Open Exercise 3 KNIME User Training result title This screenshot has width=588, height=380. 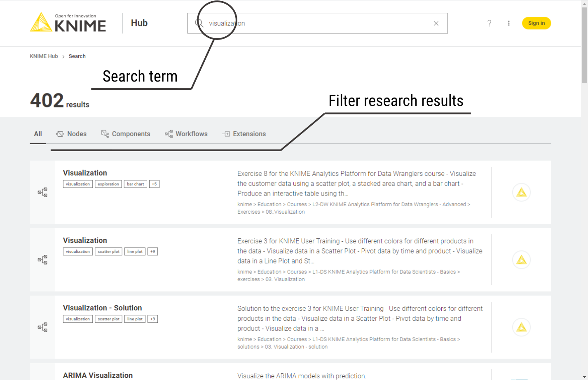click(x=85, y=240)
